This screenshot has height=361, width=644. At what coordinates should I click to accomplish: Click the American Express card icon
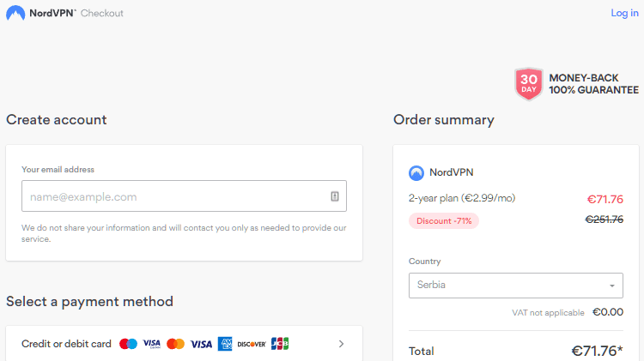coord(225,344)
